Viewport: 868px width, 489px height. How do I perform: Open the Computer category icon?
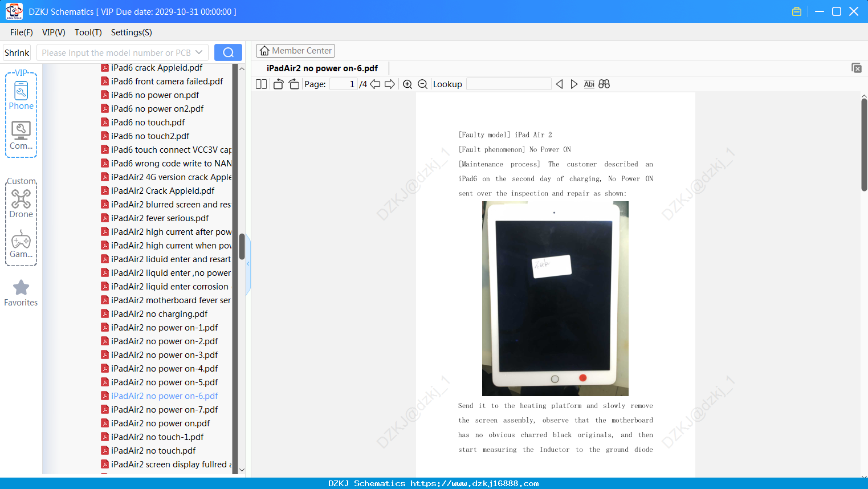(x=21, y=136)
